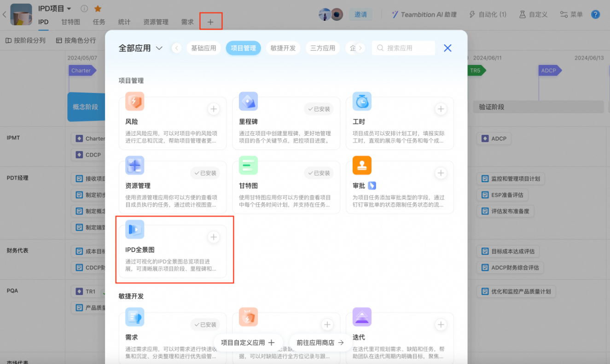Click the 审批 approval app icon

pos(361,165)
